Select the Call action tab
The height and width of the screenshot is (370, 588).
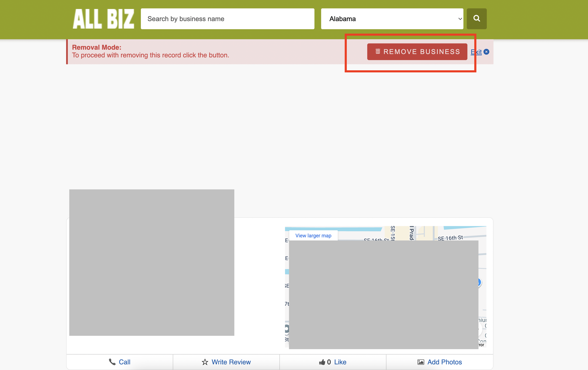coord(124,362)
